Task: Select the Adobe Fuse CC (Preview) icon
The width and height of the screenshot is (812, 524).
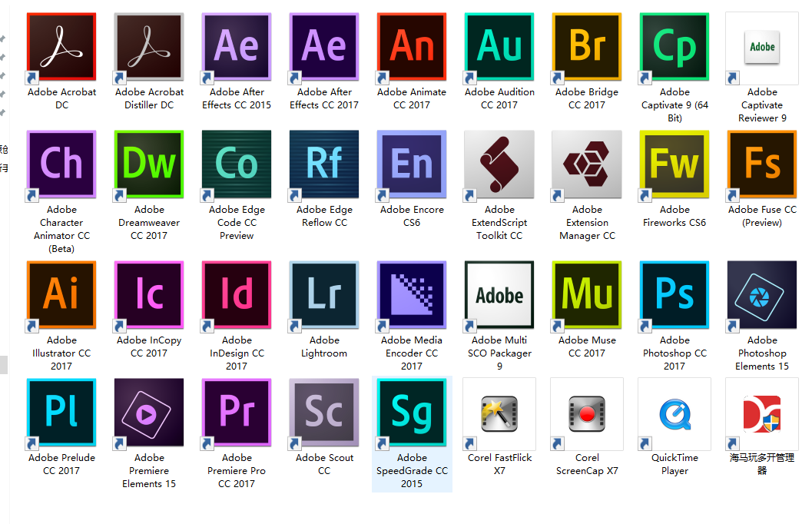Action: tap(762, 164)
